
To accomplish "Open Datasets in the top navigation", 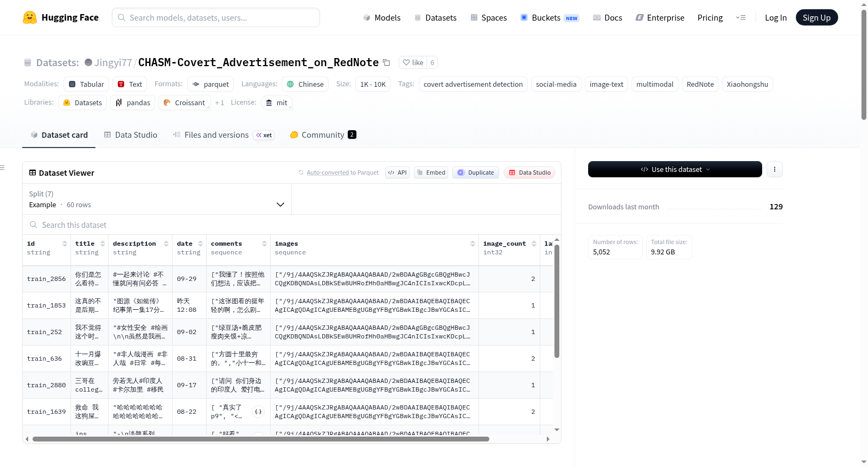I will tap(435, 17).
